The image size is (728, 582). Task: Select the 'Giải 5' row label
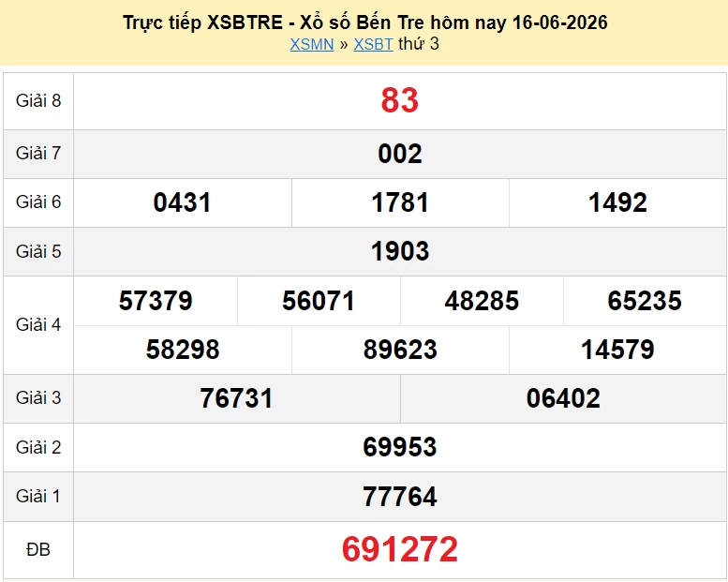point(38,252)
